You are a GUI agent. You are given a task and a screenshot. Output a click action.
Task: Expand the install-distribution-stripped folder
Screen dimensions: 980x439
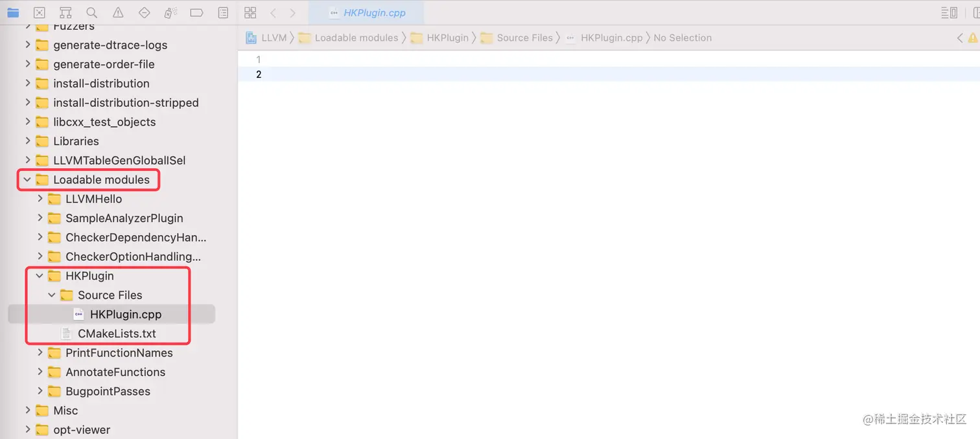point(27,102)
